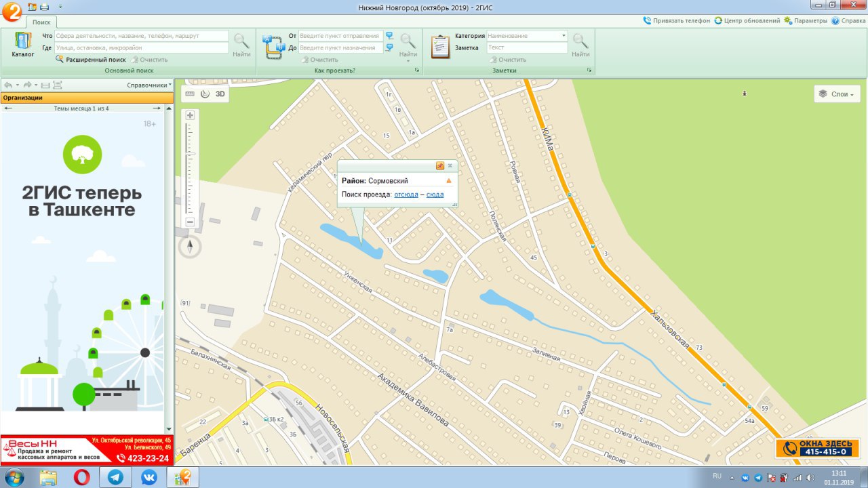Select the Организации panel header

coord(87,98)
